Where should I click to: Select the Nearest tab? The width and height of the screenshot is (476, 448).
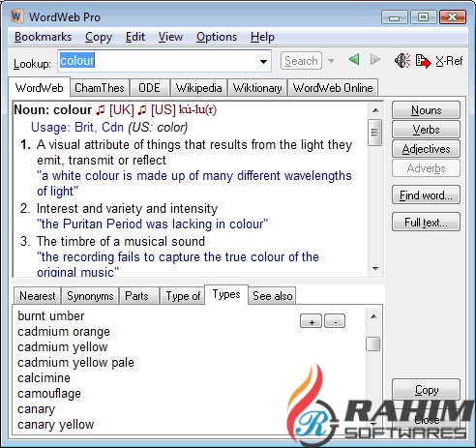[x=38, y=296]
